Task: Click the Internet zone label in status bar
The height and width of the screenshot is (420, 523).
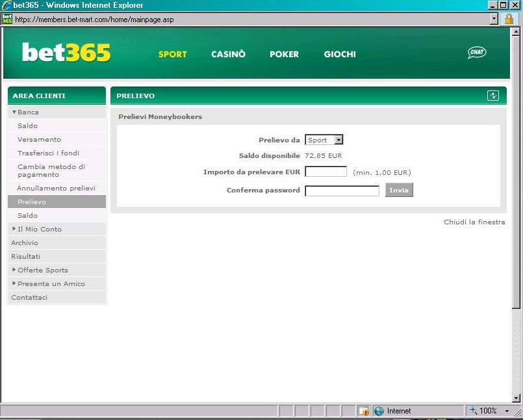Action: coord(399,411)
